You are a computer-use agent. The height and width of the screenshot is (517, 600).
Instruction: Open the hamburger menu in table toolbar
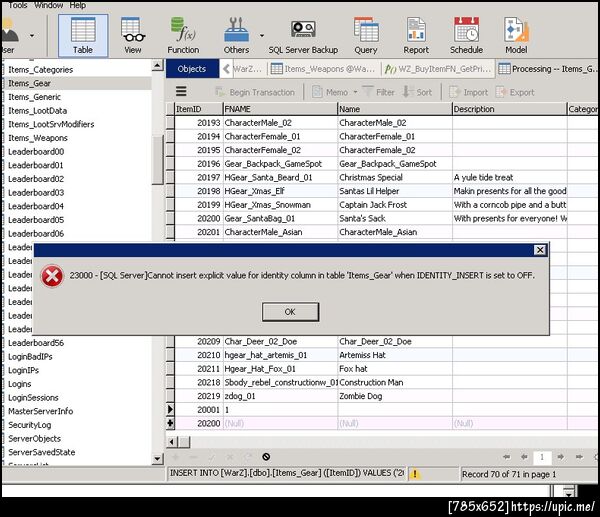181,91
